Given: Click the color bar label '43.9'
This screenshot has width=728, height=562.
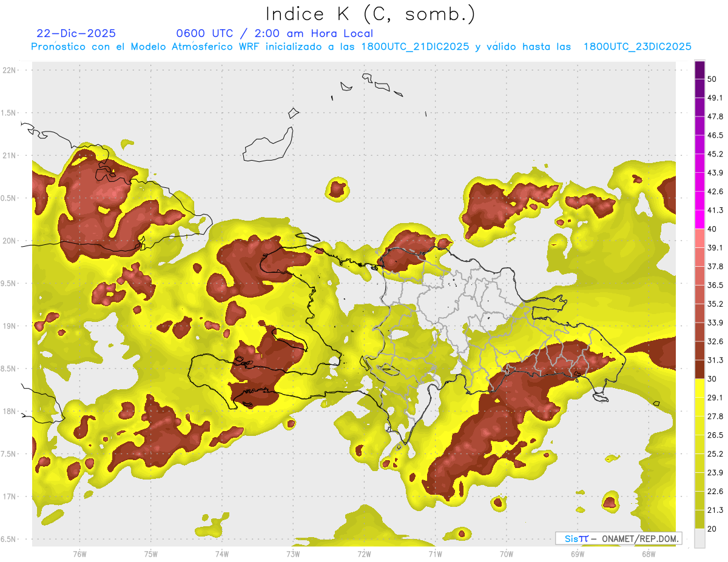Looking at the screenshot, I should coord(715,173).
